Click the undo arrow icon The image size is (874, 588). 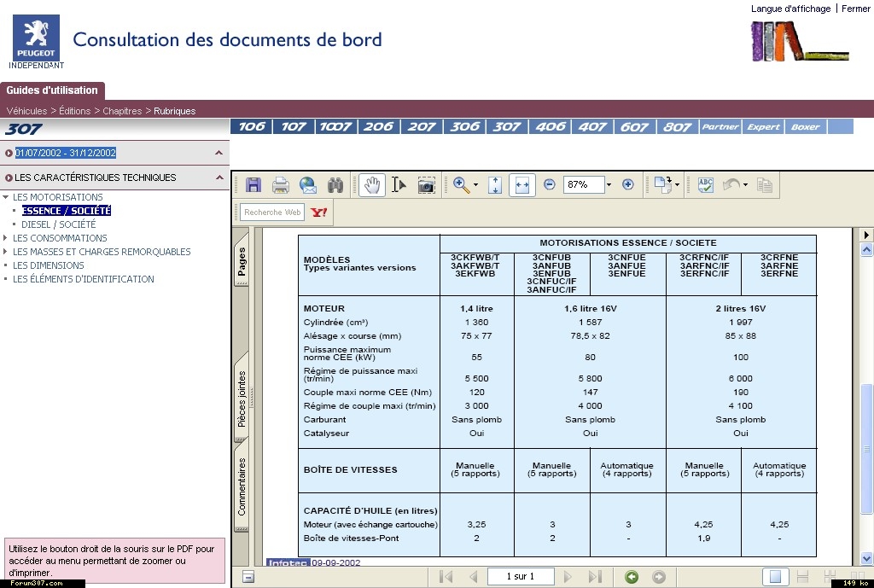pyautogui.click(x=731, y=184)
